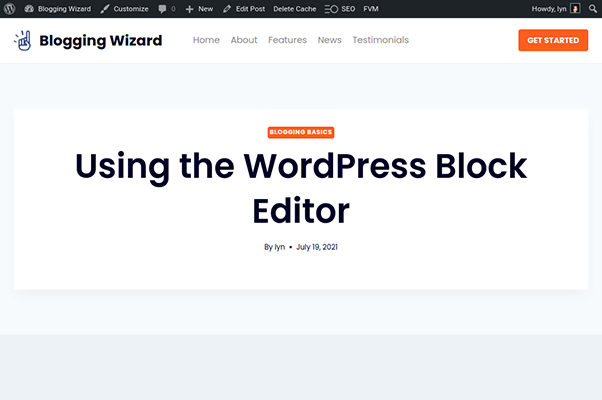
Task: Go to the Home nav link
Action: tap(206, 40)
